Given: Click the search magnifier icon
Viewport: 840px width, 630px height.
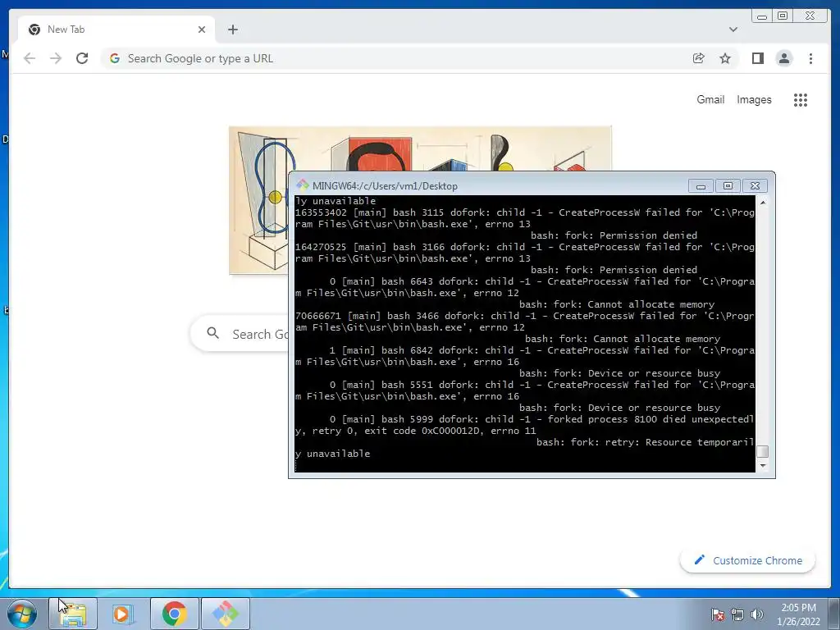Looking at the screenshot, I should click(212, 333).
